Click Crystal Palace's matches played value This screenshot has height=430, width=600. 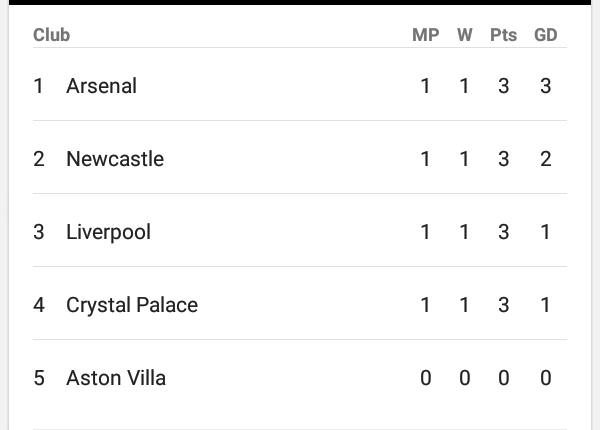(425, 305)
